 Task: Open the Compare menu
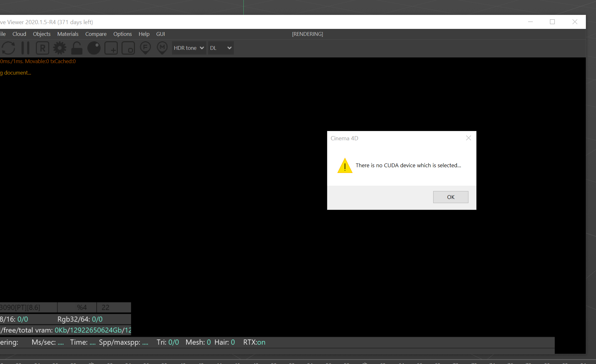coord(96,34)
